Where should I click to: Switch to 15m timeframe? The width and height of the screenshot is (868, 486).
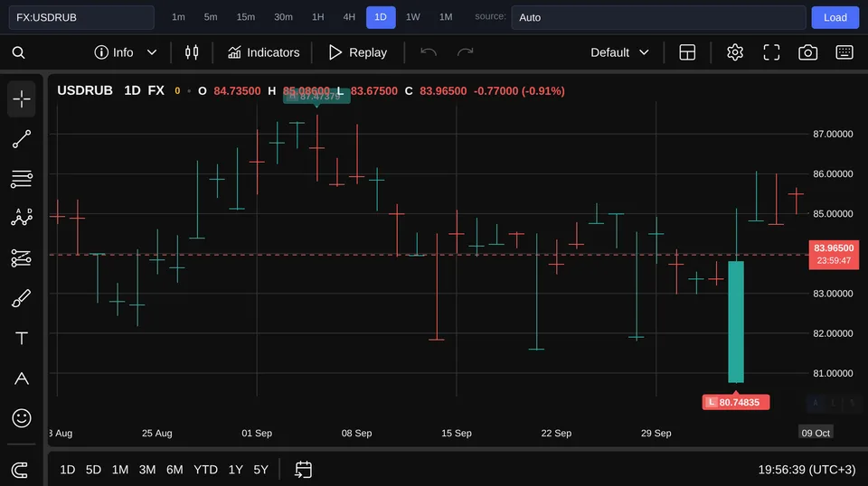[x=246, y=17]
